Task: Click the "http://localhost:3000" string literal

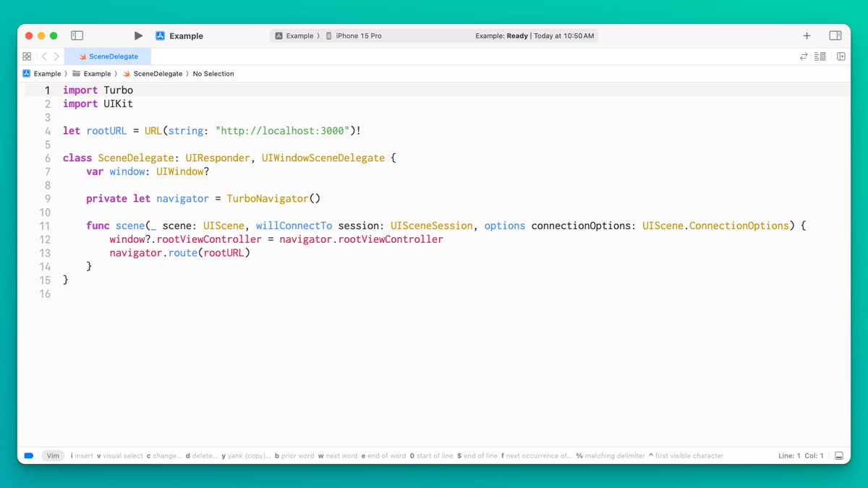Action: (283, 131)
